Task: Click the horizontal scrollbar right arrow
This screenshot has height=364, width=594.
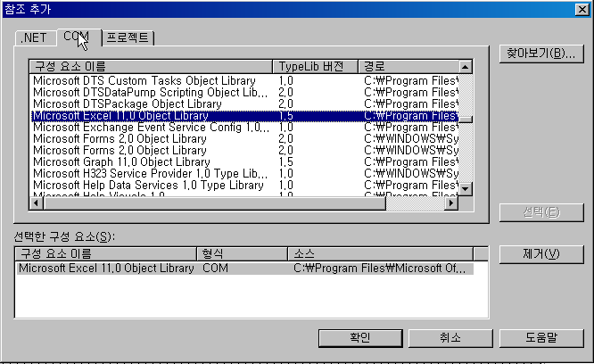Action: tap(451, 203)
